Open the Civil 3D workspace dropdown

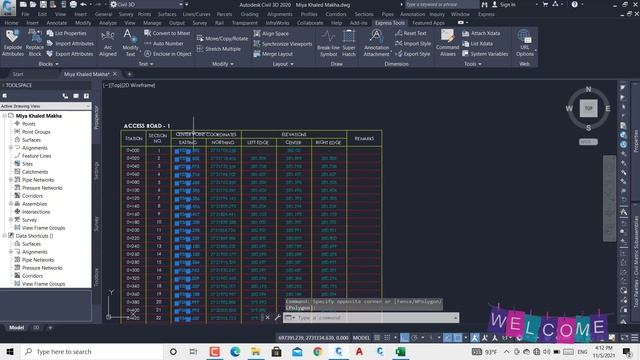(149, 4)
